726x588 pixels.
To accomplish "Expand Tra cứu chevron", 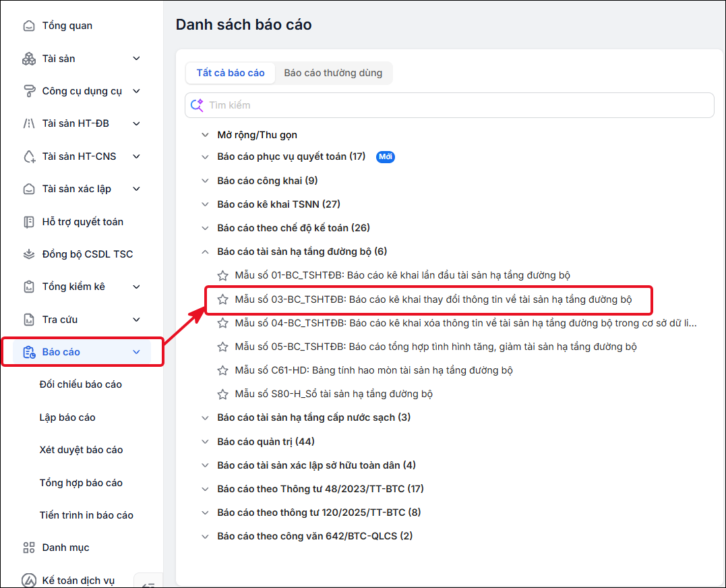I will click(x=137, y=320).
